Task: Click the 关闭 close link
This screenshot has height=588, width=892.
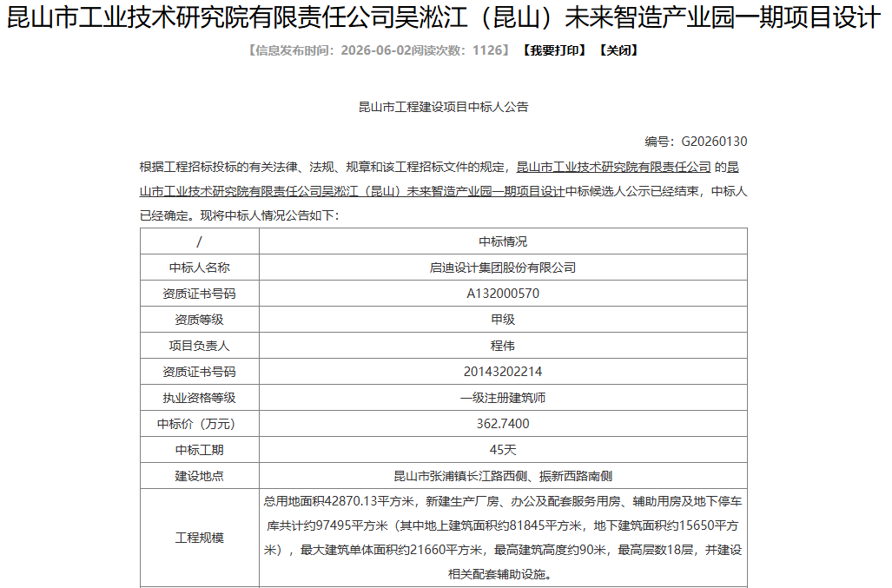Action: 618,50
